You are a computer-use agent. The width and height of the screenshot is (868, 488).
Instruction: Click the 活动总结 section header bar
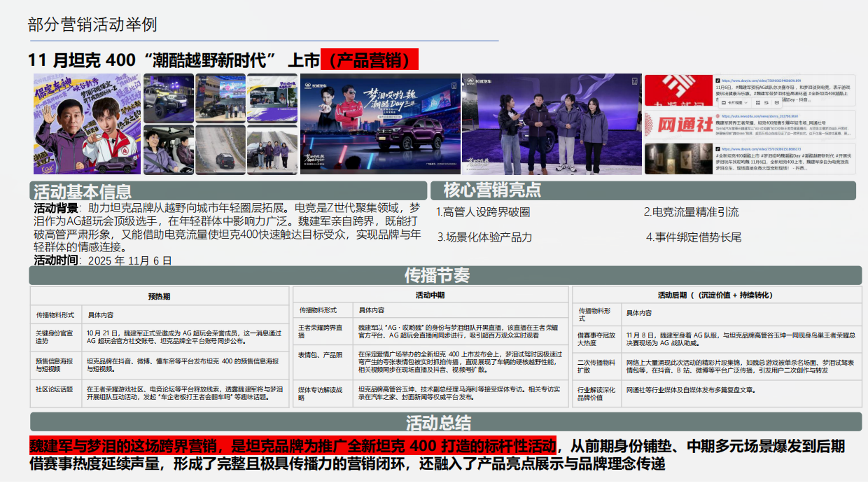pos(445,422)
